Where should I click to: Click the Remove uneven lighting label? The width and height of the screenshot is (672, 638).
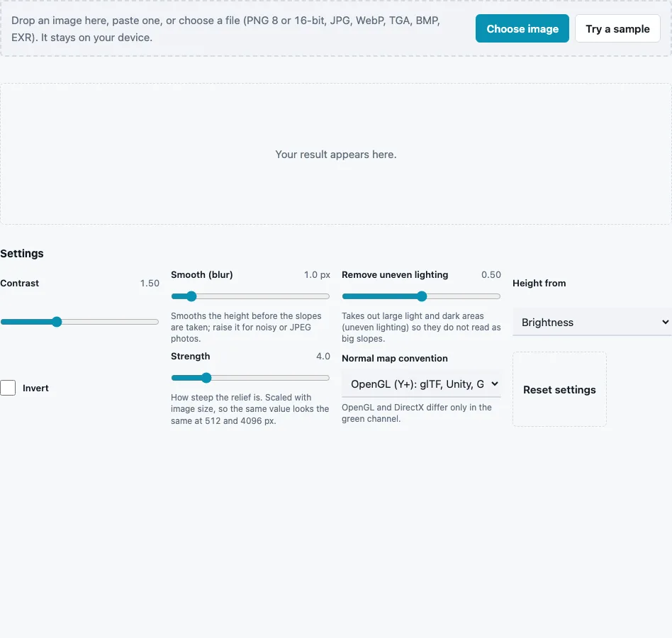tap(395, 274)
